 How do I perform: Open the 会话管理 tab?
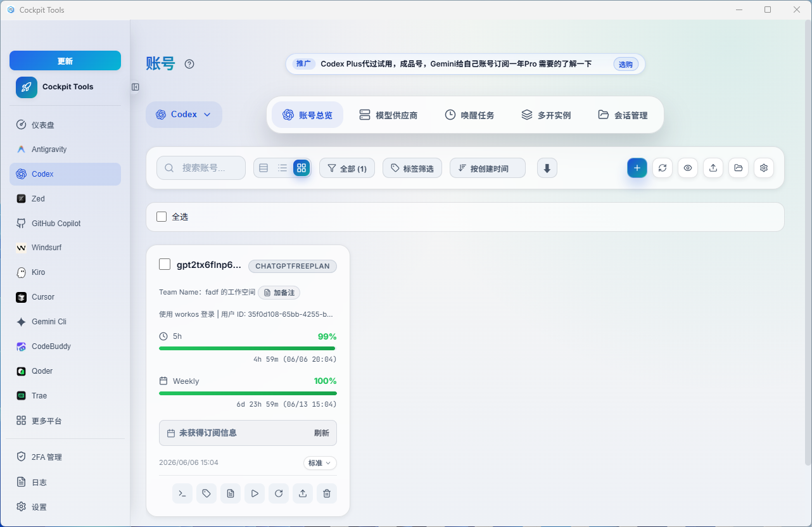tap(623, 115)
